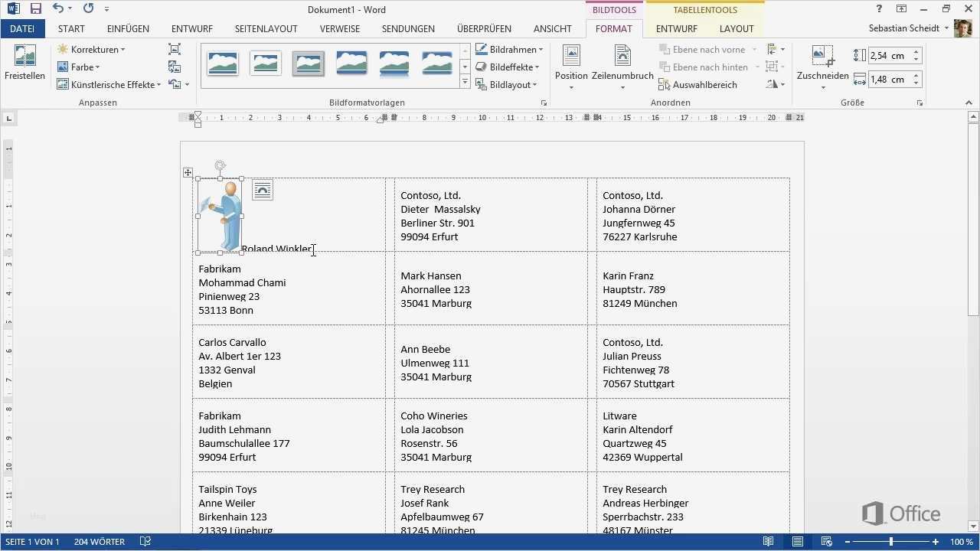
Task: Increase height with the Höhe stepper arrow
Action: pos(916,51)
